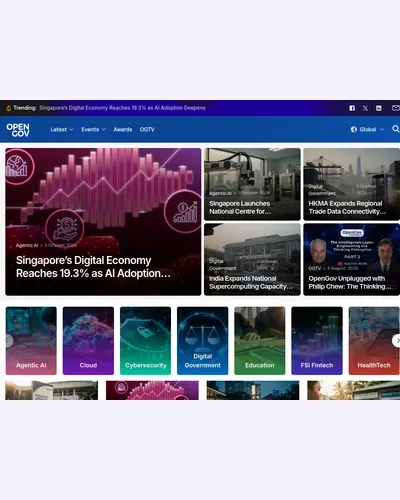
Task: Click the OGTV tag on the Unplugged card
Action: point(315,268)
